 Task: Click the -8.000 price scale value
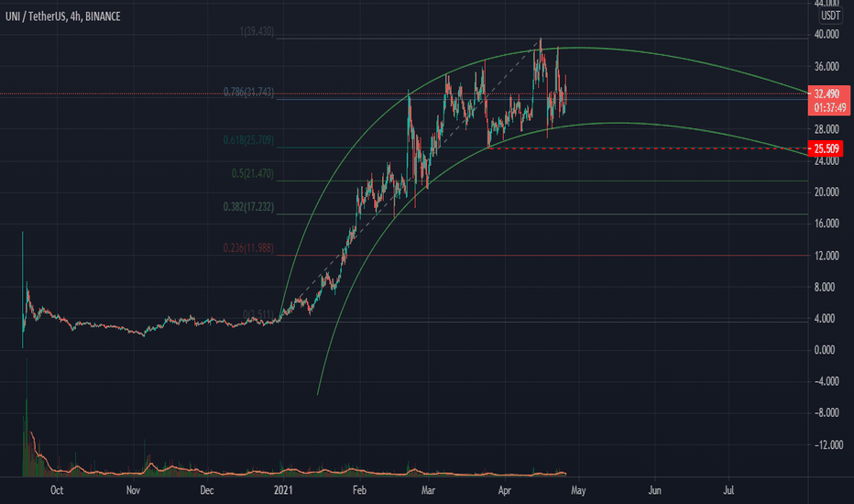(x=827, y=413)
